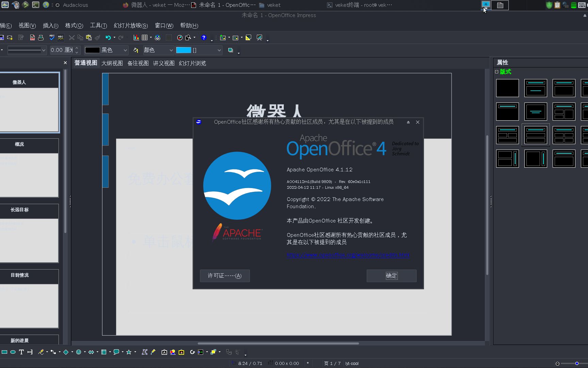This screenshot has height=368, width=588.
Task: Switch to the 大纲视图 tab
Action: (x=112, y=63)
